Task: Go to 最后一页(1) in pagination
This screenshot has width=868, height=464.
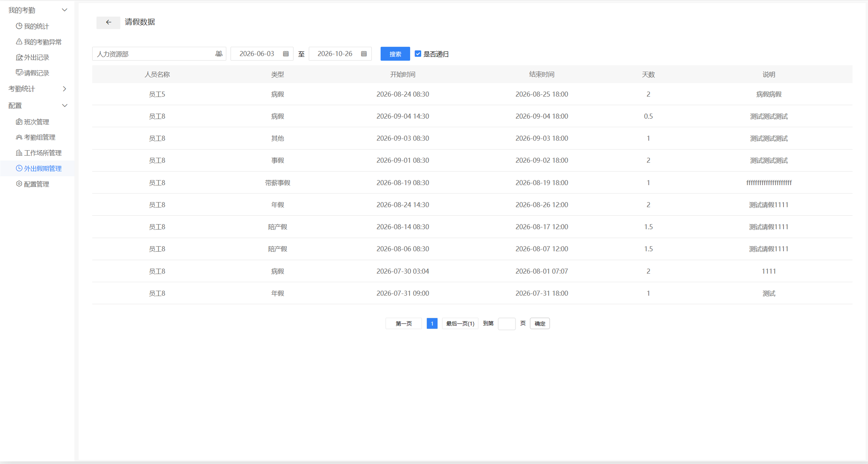Action: click(460, 323)
